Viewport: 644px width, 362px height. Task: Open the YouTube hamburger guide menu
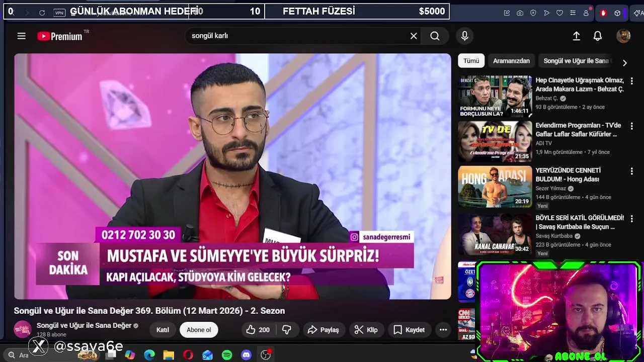coord(21,36)
